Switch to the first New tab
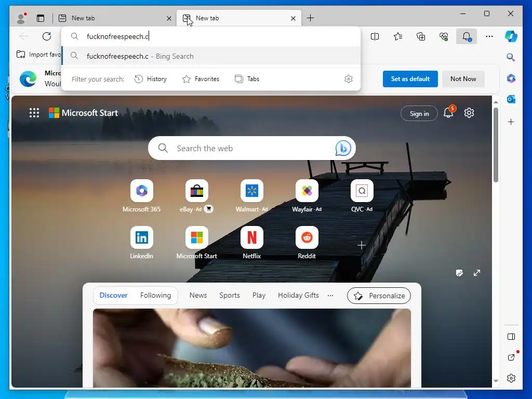Viewport: 532px width, 399px height. coord(114,18)
